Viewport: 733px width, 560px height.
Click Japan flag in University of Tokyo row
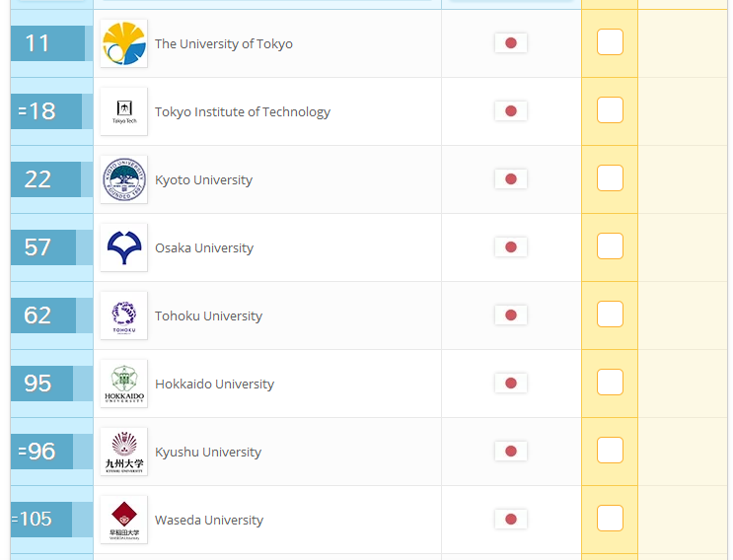click(x=510, y=43)
